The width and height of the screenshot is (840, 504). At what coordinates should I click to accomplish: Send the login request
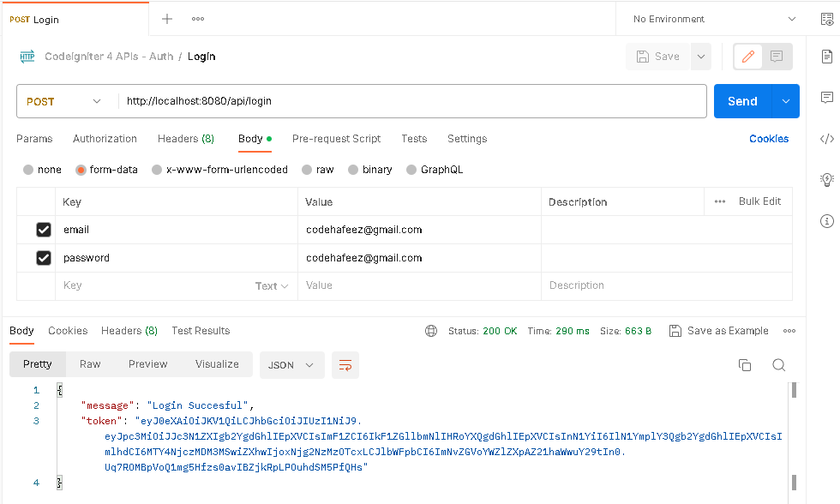(742, 101)
